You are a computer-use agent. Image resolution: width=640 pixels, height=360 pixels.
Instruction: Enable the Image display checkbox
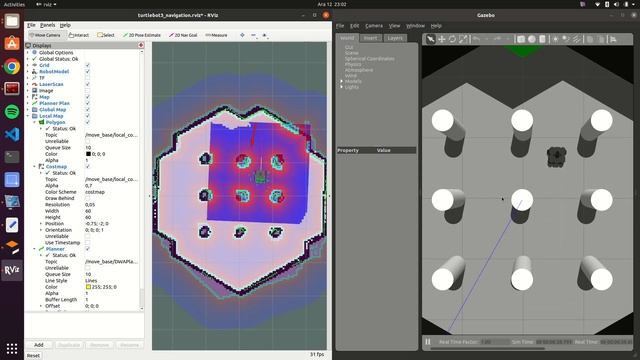(87, 91)
